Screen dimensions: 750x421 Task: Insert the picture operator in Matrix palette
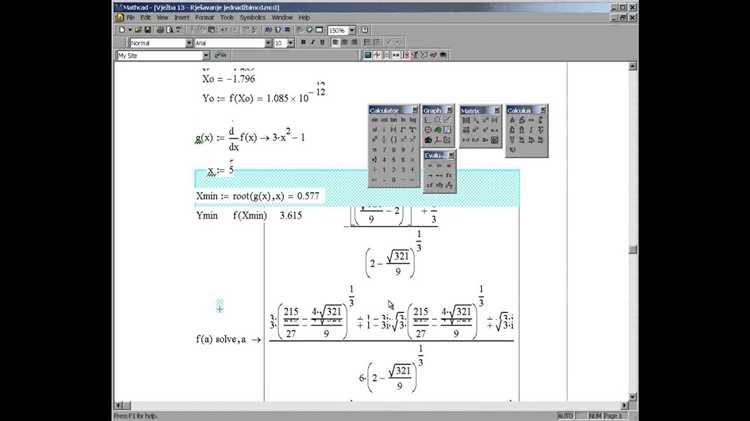pyautogui.click(x=495, y=140)
